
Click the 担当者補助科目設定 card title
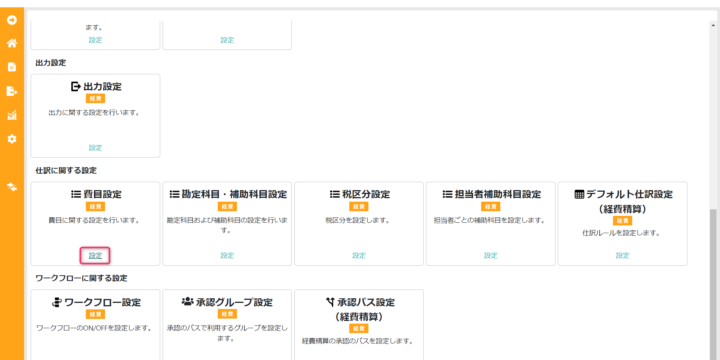click(498, 194)
